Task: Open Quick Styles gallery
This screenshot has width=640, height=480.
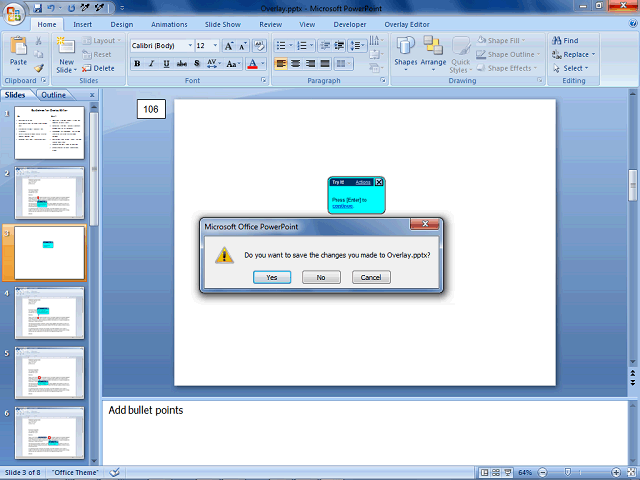Action: (x=461, y=55)
